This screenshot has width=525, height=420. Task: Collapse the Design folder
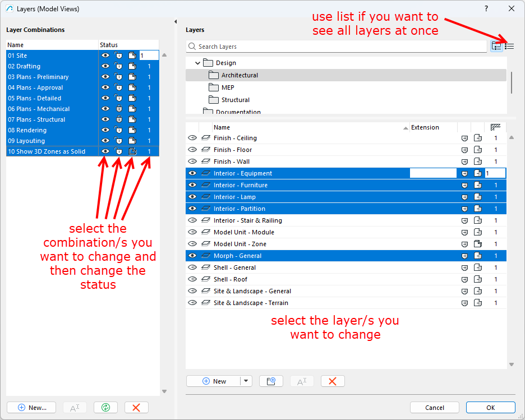point(197,63)
